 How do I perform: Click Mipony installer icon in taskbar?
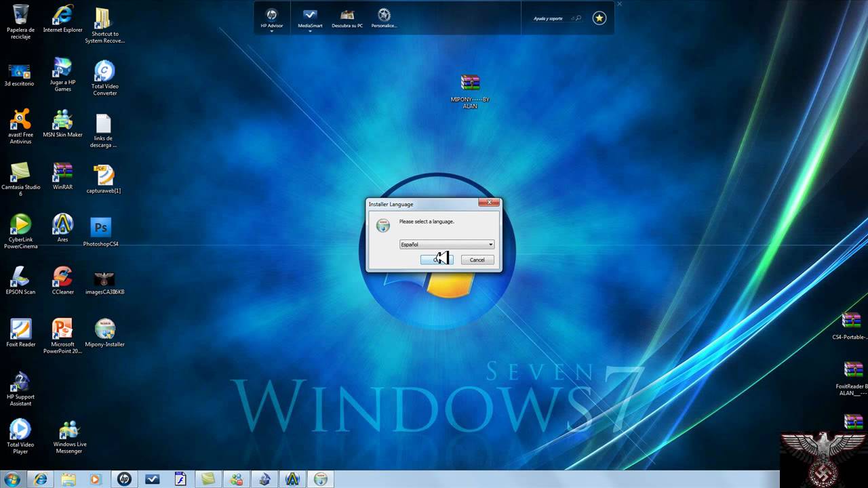320,479
